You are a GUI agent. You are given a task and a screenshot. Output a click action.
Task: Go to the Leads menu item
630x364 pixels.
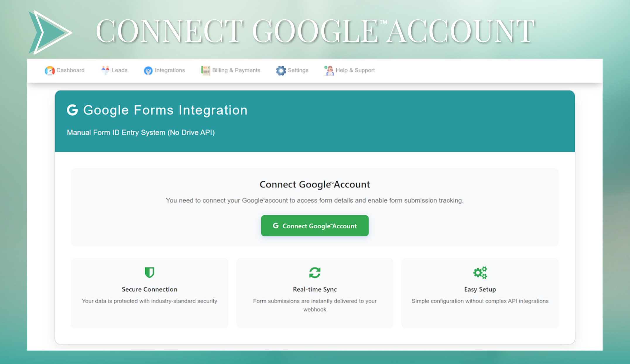[x=119, y=70]
